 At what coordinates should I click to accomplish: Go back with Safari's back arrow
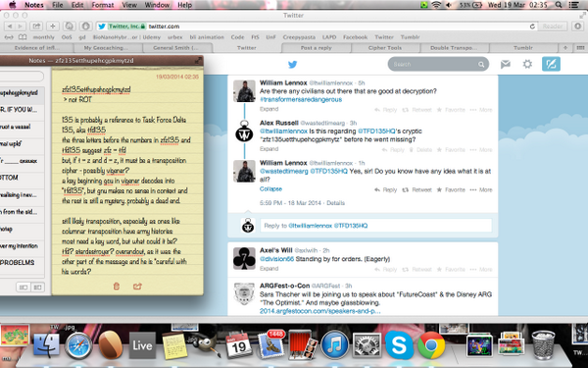pos(10,26)
